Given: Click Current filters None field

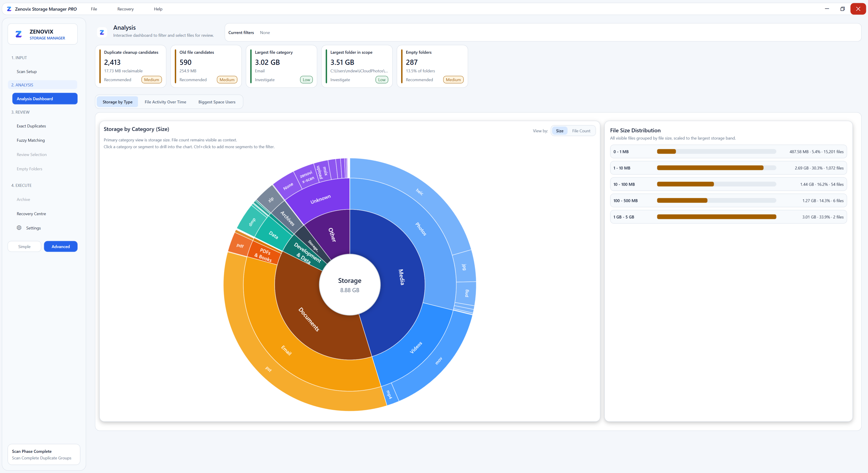Looking at the screenshot, I should 543,32.
